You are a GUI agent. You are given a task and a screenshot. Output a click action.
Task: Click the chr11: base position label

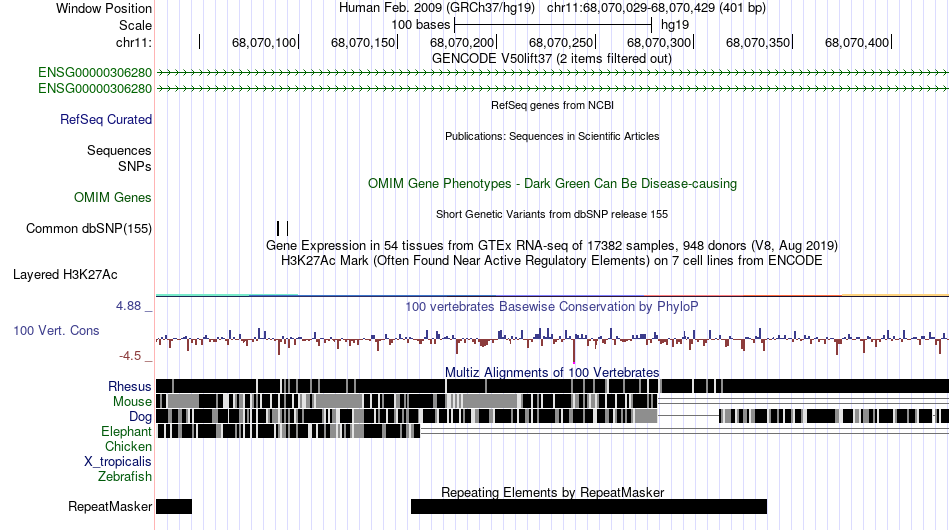133,42
